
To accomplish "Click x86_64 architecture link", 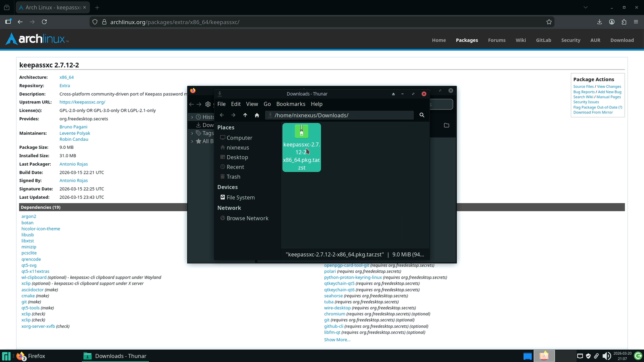I will (x=66, y=77).
